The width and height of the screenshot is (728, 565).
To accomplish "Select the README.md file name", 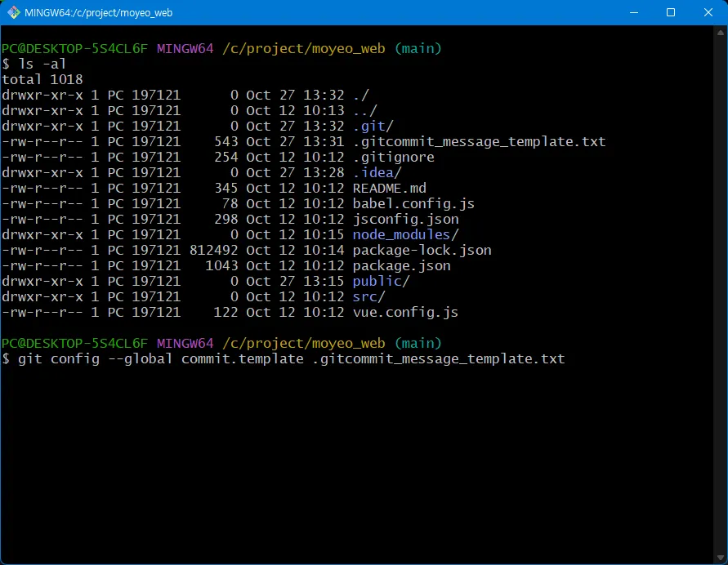I will click(x=389, y=188).
